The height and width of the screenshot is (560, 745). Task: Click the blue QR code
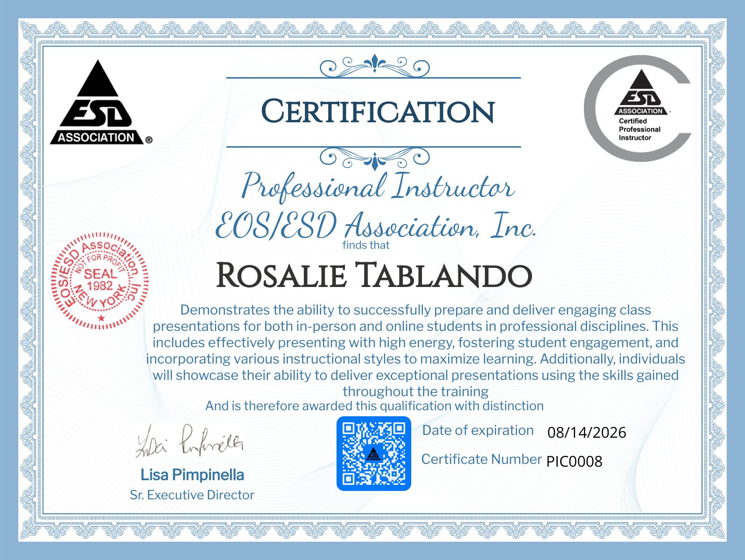(374, 454)
